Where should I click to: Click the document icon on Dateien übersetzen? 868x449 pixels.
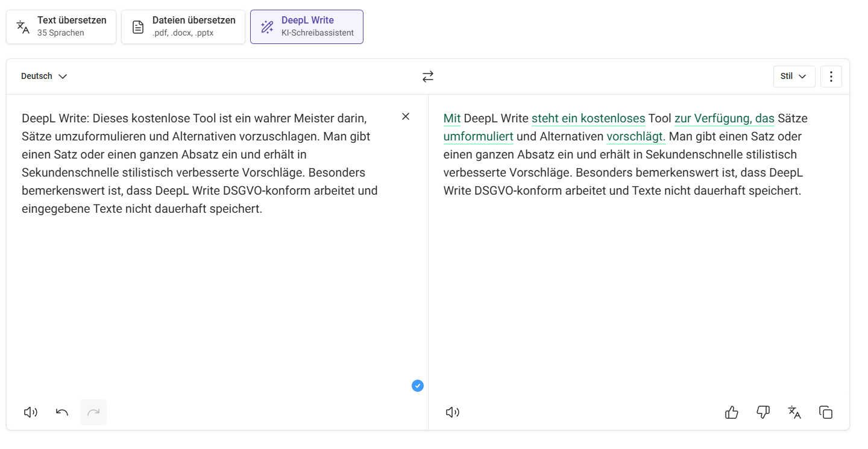138,27
